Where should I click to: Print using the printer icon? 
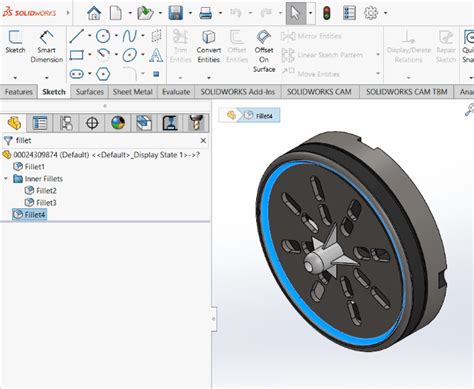(x=205, y=13)
